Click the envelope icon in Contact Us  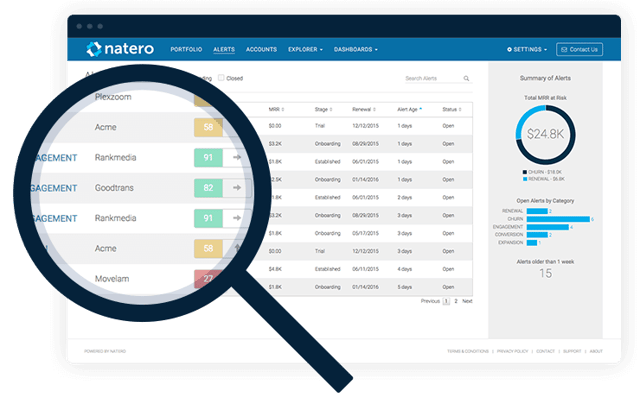(564, 49)
